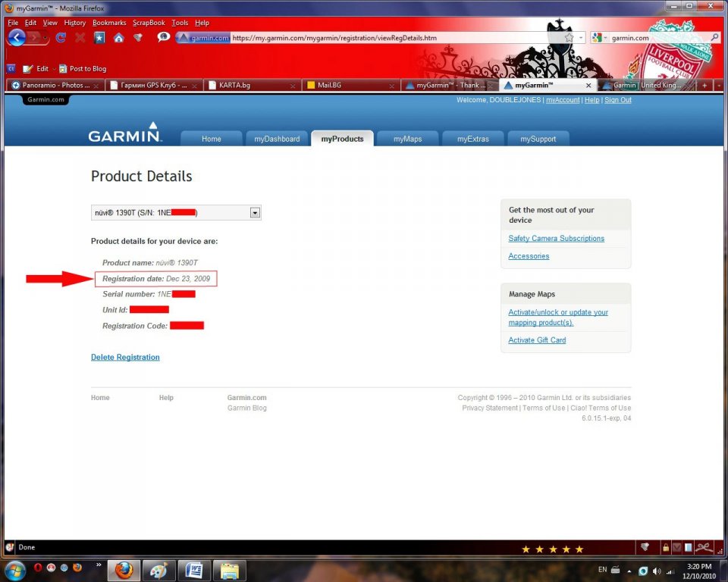The width and height of the screenshot is (728, 582).
Task: Click the Stop loading X icon
Action: pyautogui.click(x=80, y=38)
